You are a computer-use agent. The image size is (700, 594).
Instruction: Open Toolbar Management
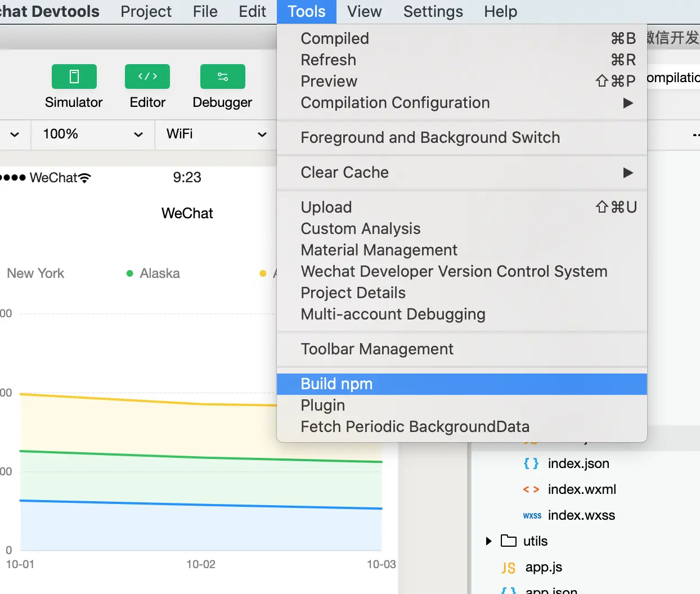tap(462, 349)
